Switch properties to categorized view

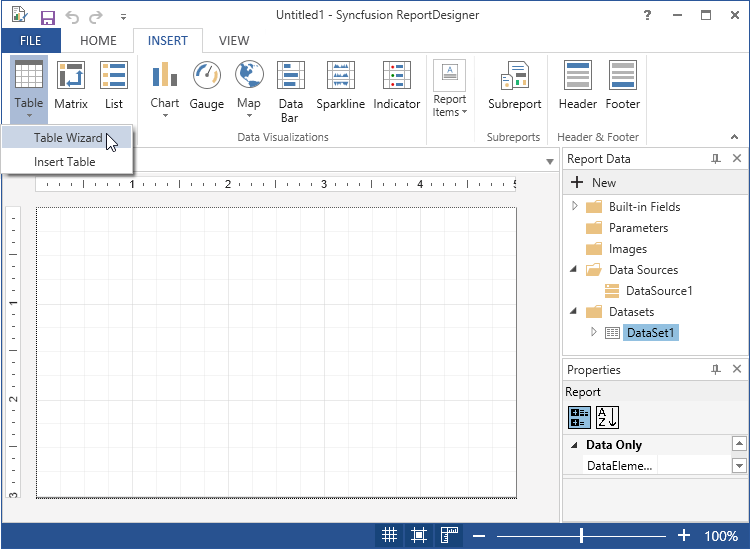pos(579,417)
